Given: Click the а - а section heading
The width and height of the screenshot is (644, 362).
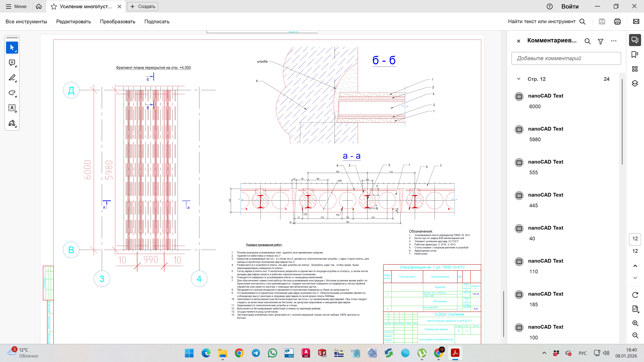Looking at the screenshot, I should tap(352, 156).
